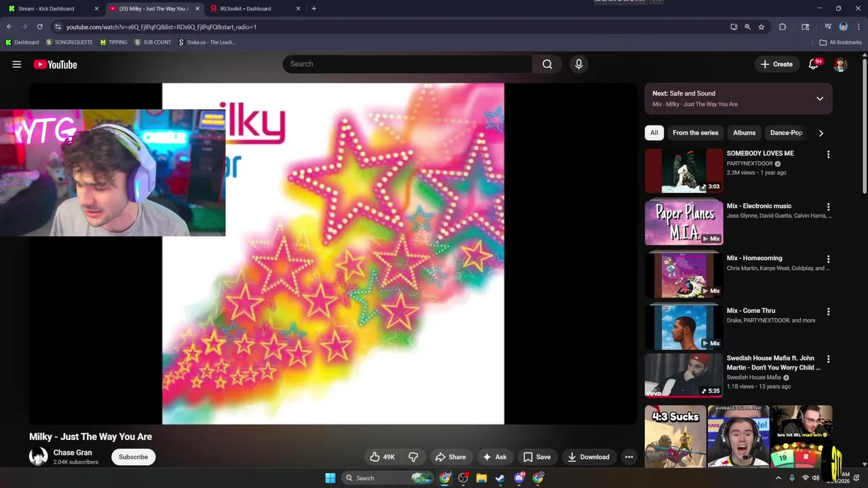
Task: Open All Bookmarks folder
Action: 841,42
